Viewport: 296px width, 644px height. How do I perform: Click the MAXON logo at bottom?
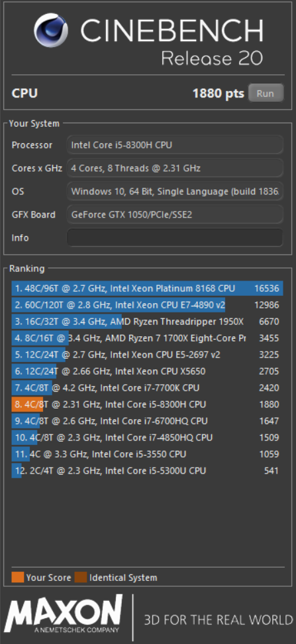coord(64,614)
